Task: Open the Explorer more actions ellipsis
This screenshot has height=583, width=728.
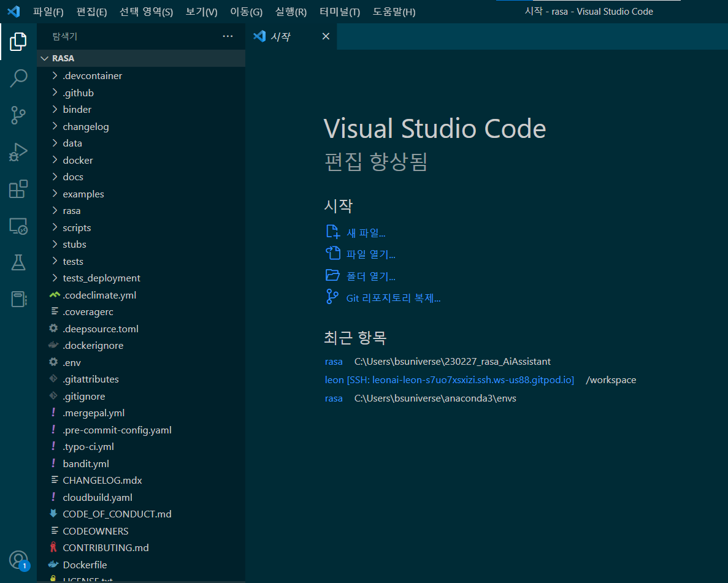Action: click(x=228, y=36)
